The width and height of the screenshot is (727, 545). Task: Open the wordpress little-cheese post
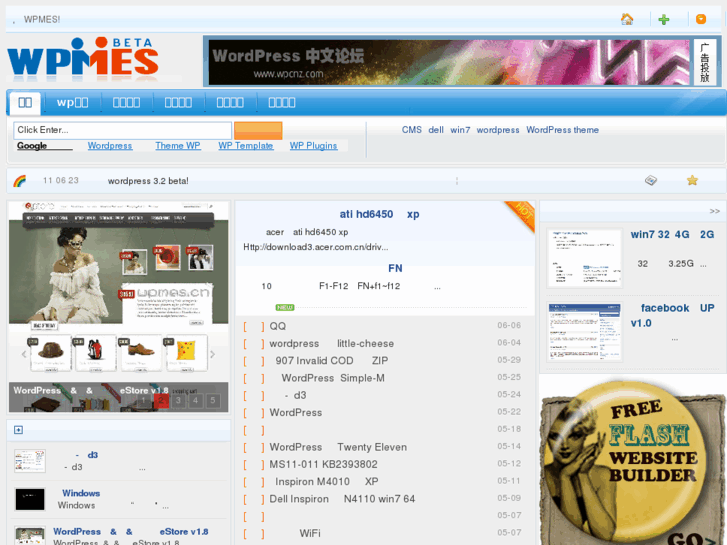click(332, 344)
